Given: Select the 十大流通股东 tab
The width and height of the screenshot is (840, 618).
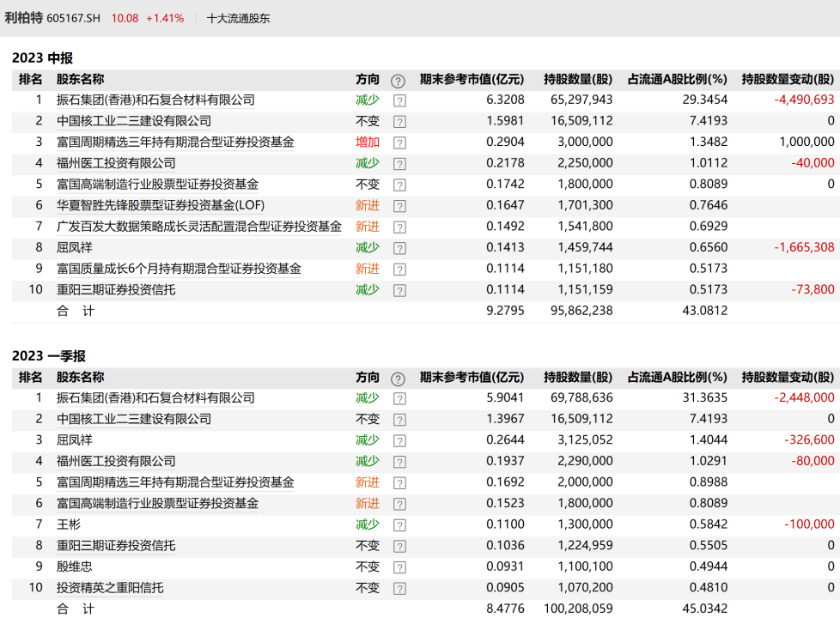Looking at the screenshot, I should (239, 18).
